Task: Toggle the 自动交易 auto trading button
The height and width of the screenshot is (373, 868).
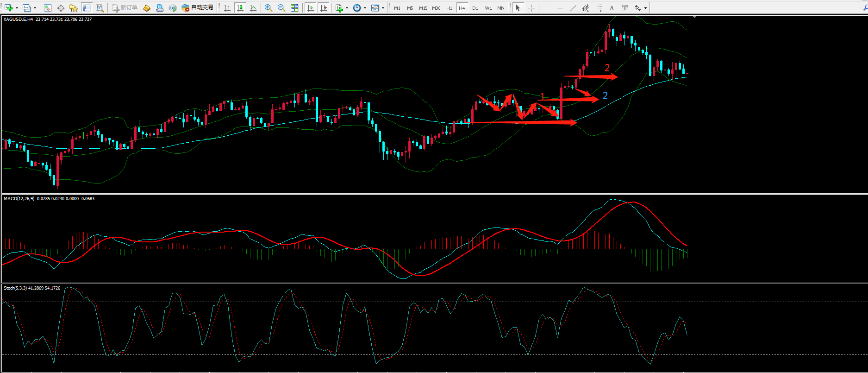Action: [x=198, y=8]
